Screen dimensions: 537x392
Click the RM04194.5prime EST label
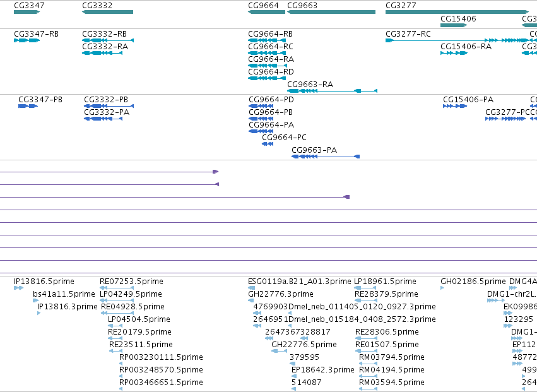pyautogui.click(x=392, y=370)
